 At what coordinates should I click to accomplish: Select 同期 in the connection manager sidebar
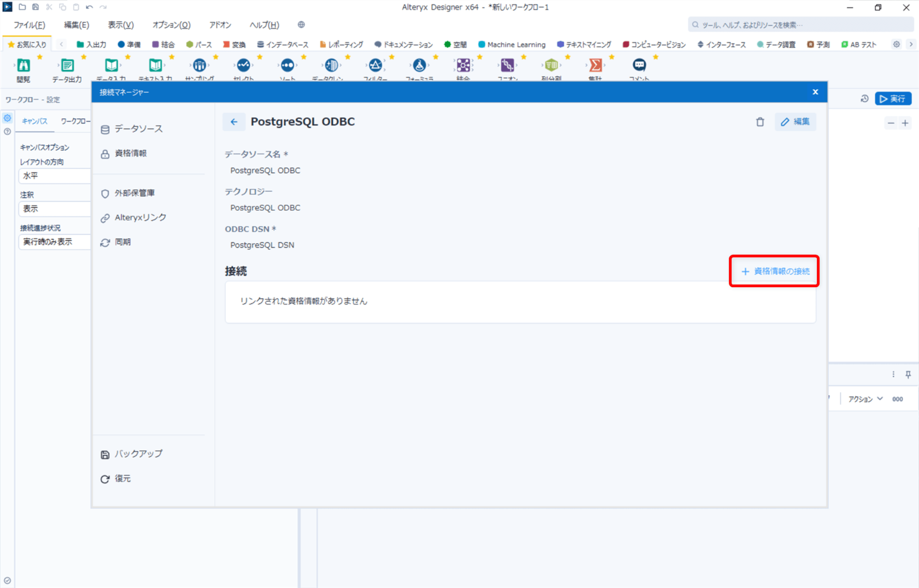[116, 242]
